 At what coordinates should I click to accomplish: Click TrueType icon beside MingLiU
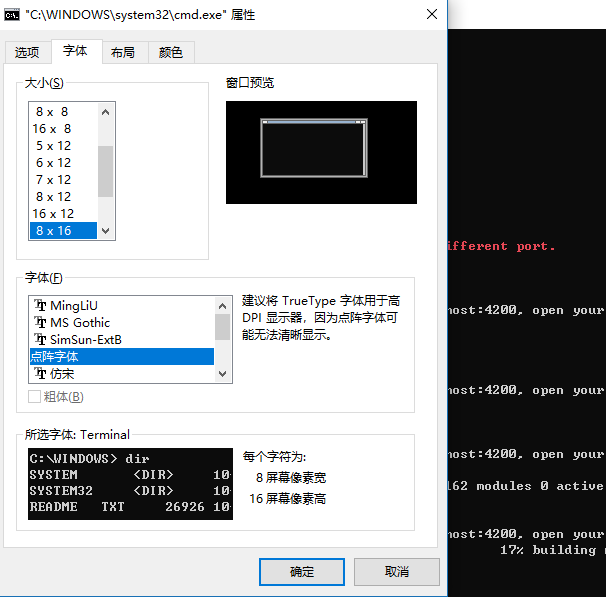(x=40, y=305)
